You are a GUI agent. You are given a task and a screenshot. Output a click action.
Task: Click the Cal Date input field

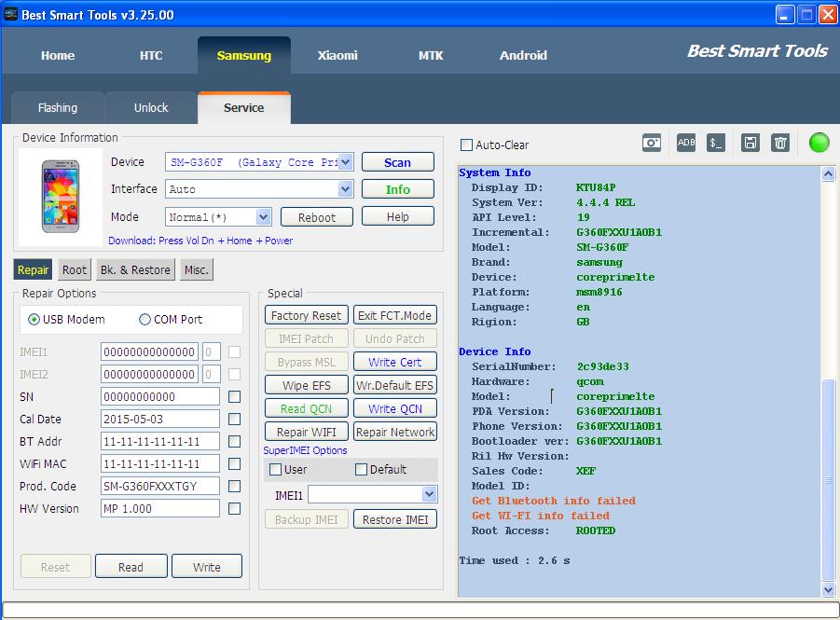point(160,419)
